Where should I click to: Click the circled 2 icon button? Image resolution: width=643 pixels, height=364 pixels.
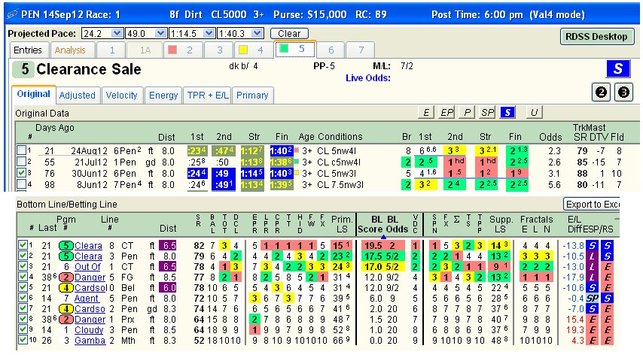[x=601, y=92]
